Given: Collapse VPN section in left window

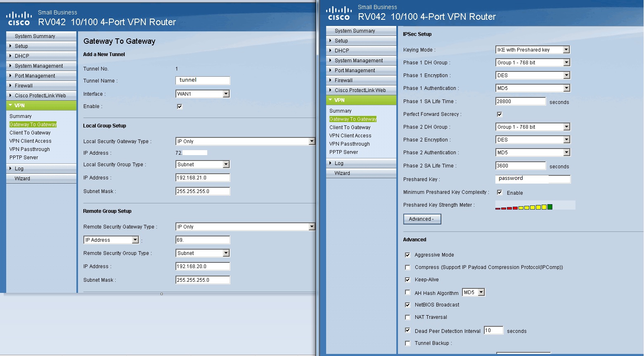Looking at the screenshot, I should coord(41,105).
